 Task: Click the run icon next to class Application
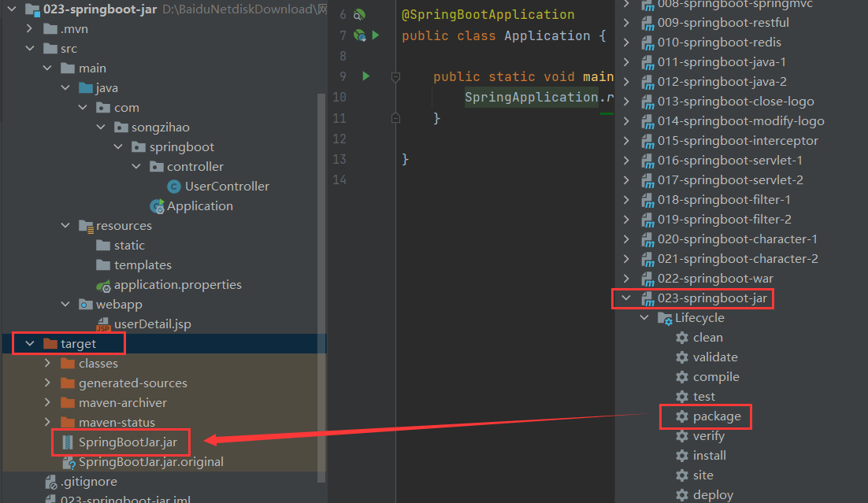coord(376,35)
